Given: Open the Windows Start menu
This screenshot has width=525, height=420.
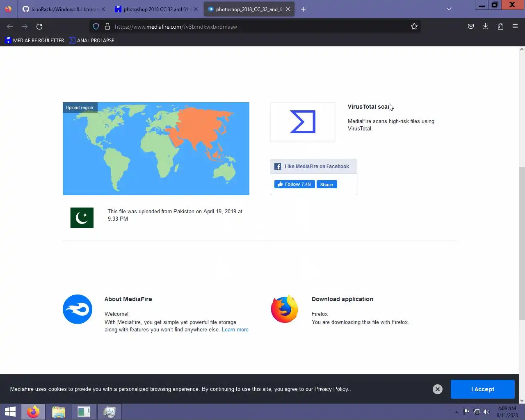Looking at the screenshot, I should [10, 412].
